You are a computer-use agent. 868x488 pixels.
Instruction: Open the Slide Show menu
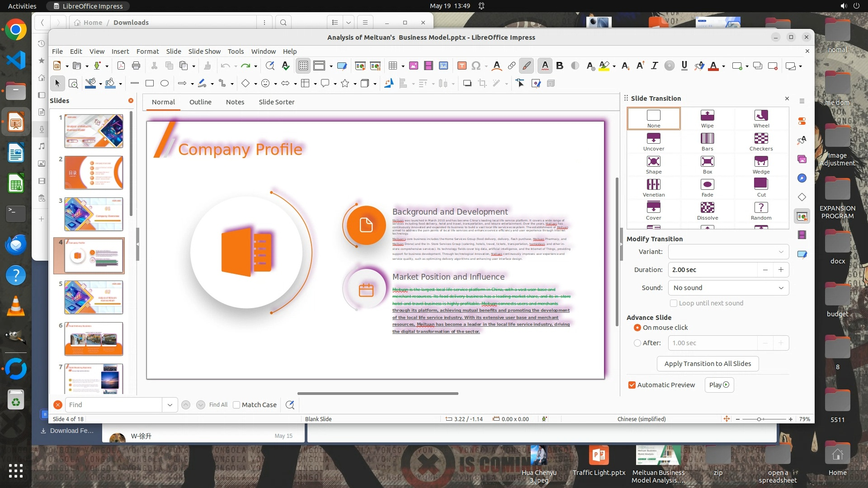click(204, 52)
